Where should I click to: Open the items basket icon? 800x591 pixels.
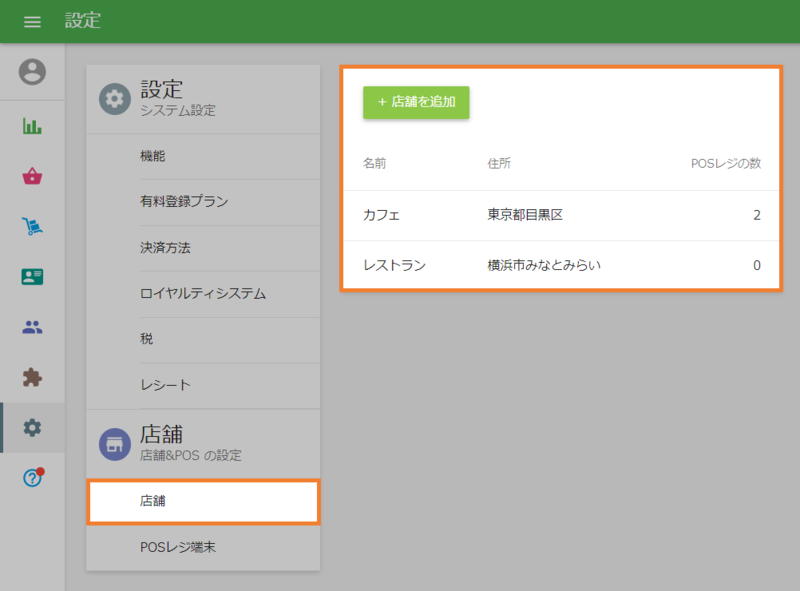point(32,177)
